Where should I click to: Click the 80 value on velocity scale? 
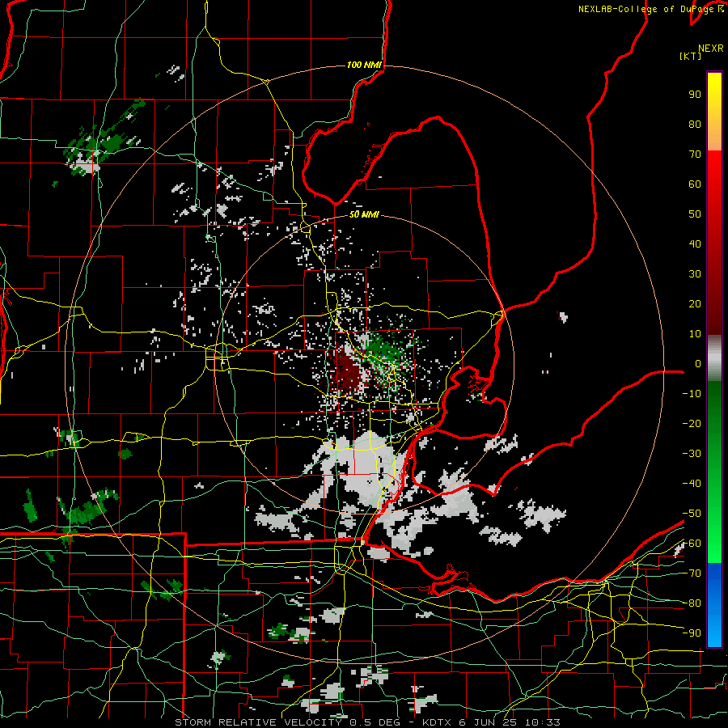(695, 125)
